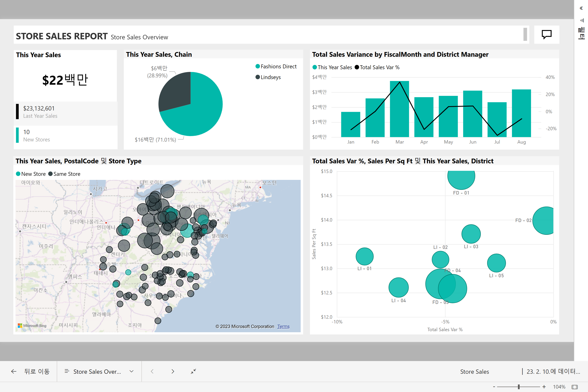Click the fit to page icon
Viewport: 588px width, 392px height.
coord(575,387)
